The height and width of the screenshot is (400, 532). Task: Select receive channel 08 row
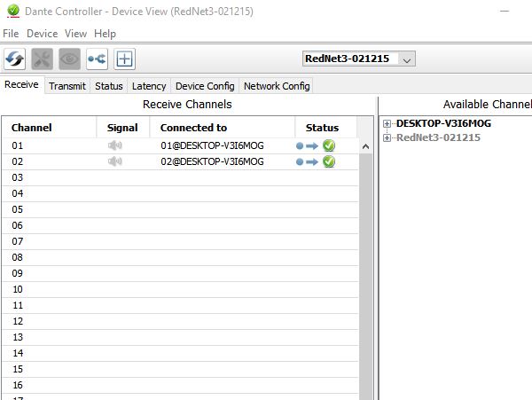[180, 257]
